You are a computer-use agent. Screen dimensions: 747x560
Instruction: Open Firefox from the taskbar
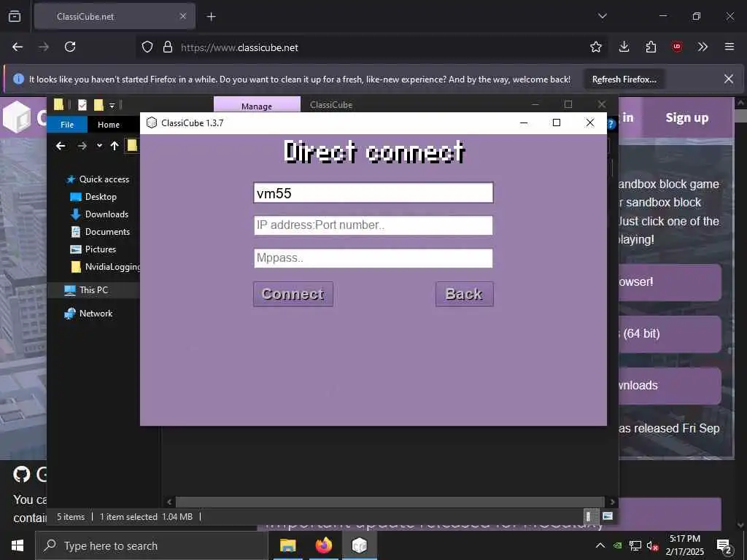pyautogui.click(x=323, y=545)
